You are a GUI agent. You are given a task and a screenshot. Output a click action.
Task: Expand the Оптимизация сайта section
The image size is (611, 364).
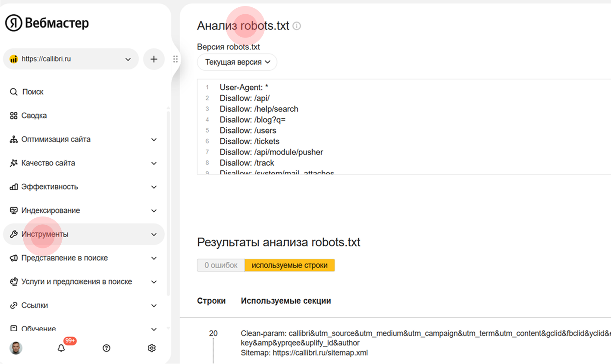(154, 139)
